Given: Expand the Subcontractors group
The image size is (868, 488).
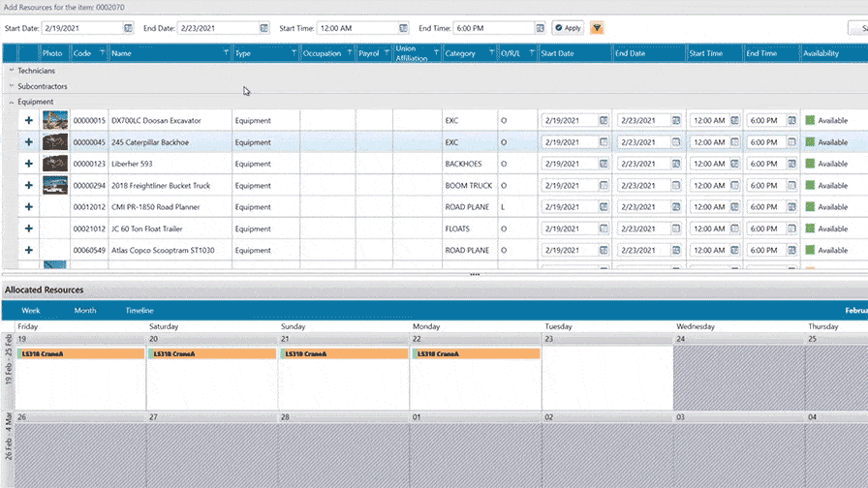Looking at the screenshot, I should (x=12, y=86).
